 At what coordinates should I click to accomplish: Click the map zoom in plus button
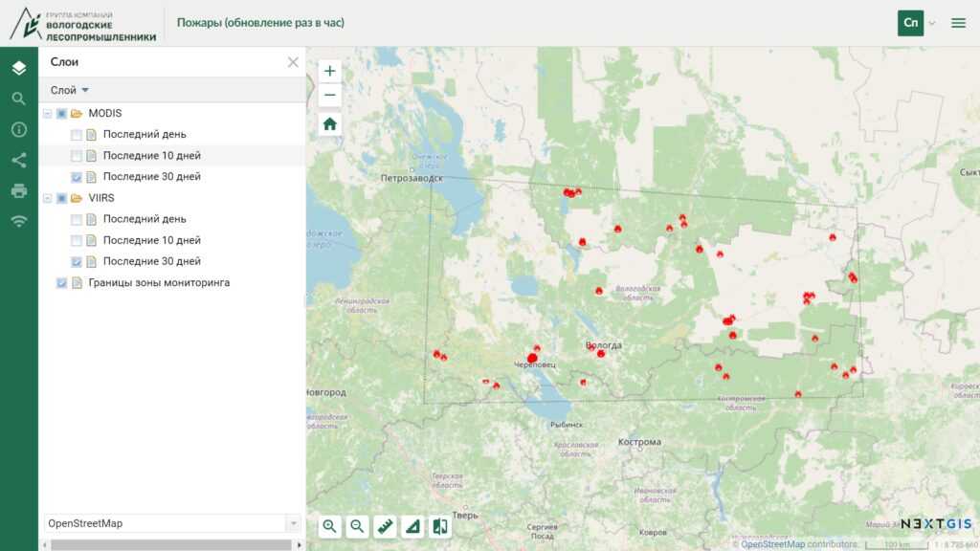coord(330,71)
